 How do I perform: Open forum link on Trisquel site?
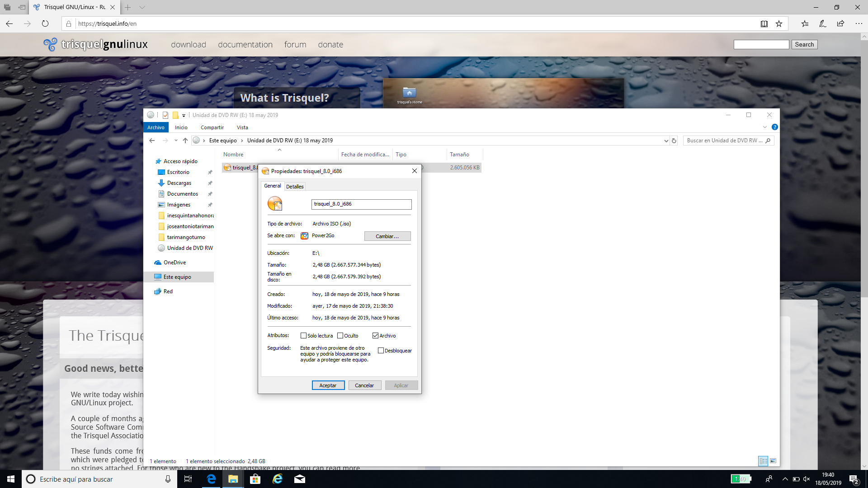click(295, 44)
